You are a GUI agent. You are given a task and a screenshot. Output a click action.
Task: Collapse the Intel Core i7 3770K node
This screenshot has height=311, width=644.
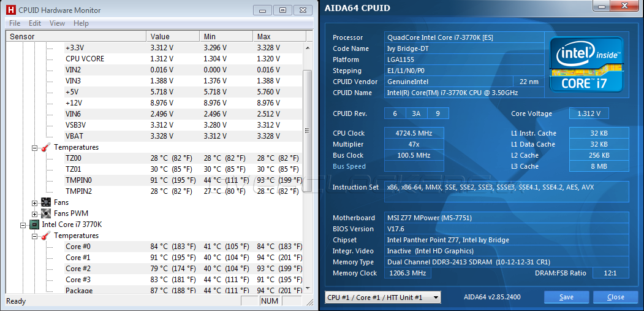(23, 225)
